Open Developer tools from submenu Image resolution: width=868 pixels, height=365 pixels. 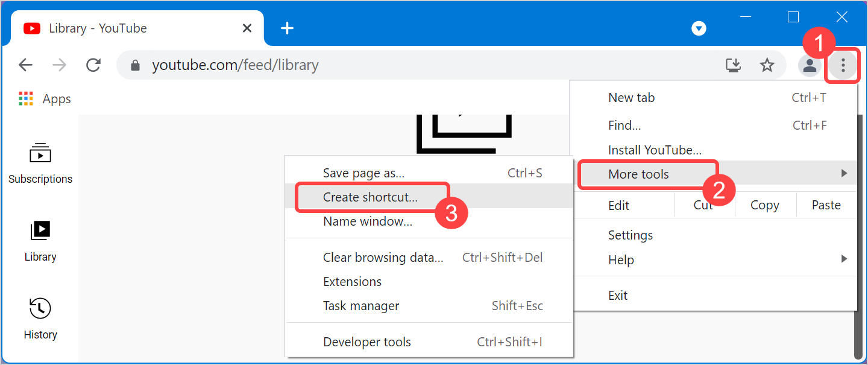click(366, 342)
